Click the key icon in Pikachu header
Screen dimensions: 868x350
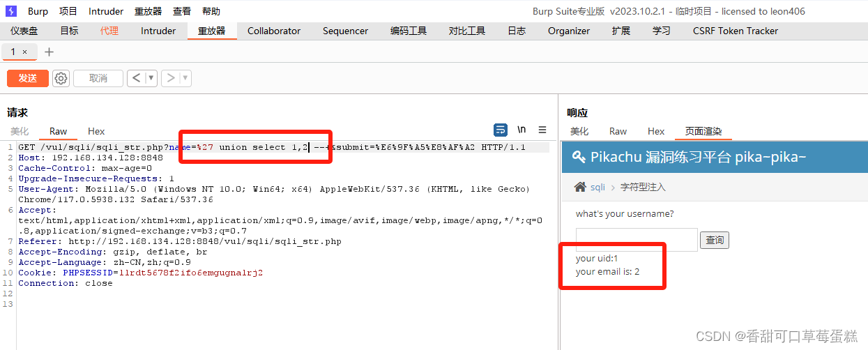point(579,156)
